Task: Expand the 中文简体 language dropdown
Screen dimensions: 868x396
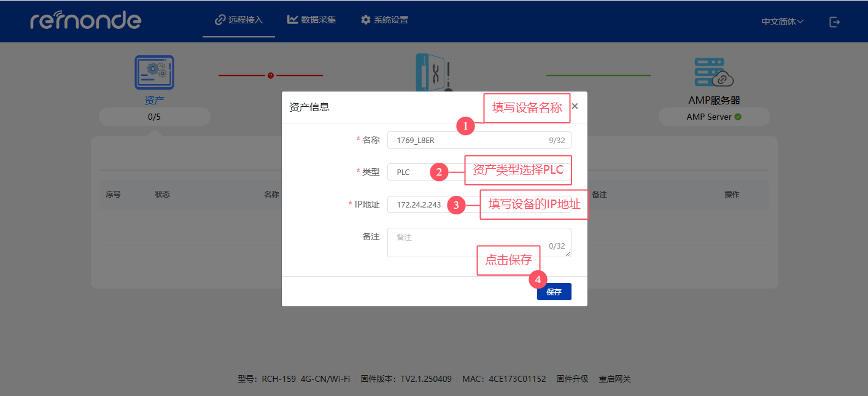Action: (x=783, y=21)
